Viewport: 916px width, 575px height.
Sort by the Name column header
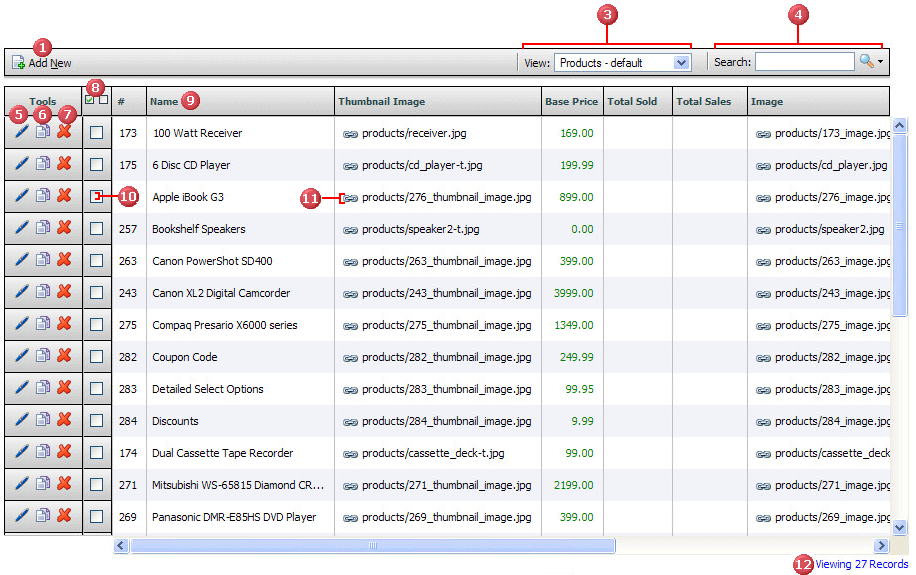click(x=164, y=101)
